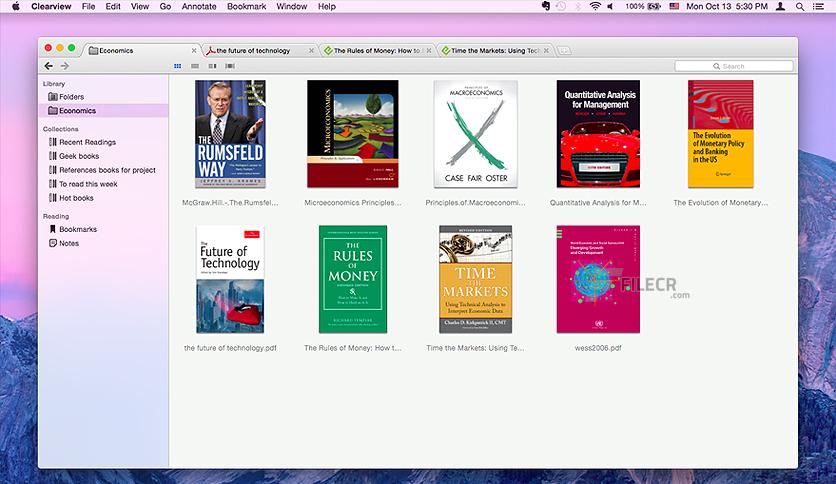Open the Clearview application menu

tap(51, 6)
